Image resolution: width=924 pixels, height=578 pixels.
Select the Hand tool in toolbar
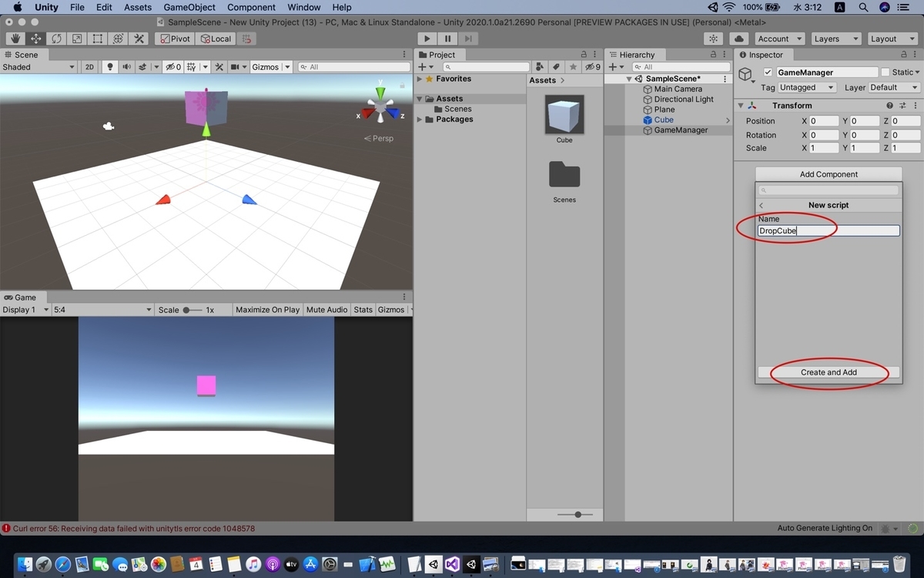(x=15, y=39)
